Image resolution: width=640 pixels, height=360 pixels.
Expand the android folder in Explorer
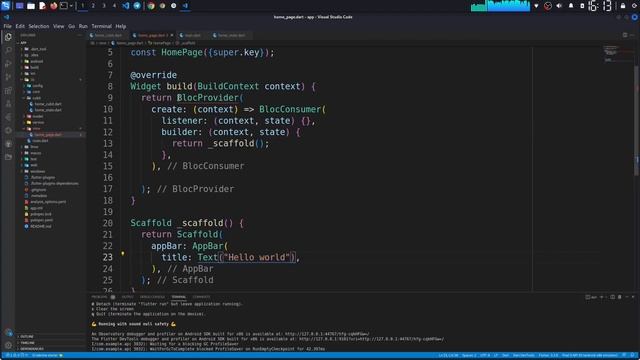[50, 61]
